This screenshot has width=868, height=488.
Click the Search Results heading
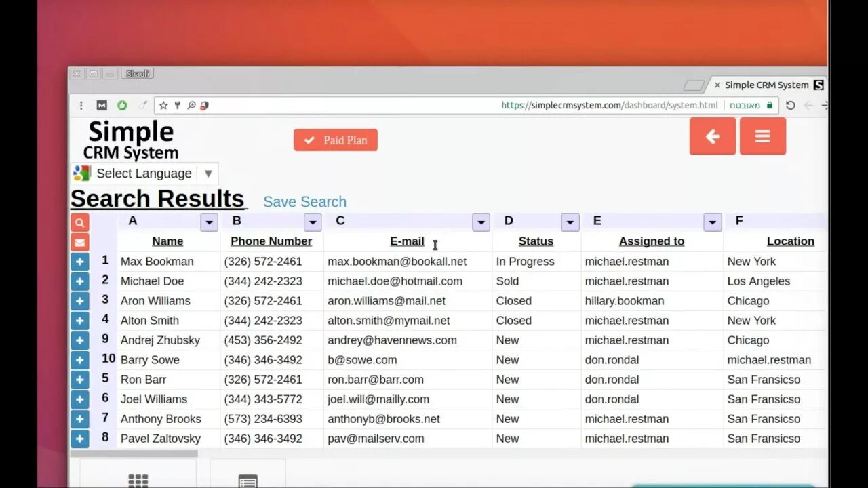[157, 199]
